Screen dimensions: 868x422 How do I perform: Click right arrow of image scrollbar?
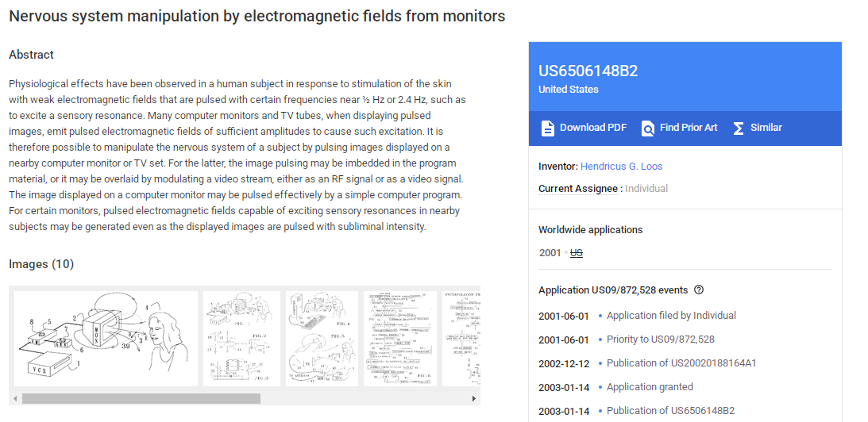pyautogui.click(x=474, y=398)
